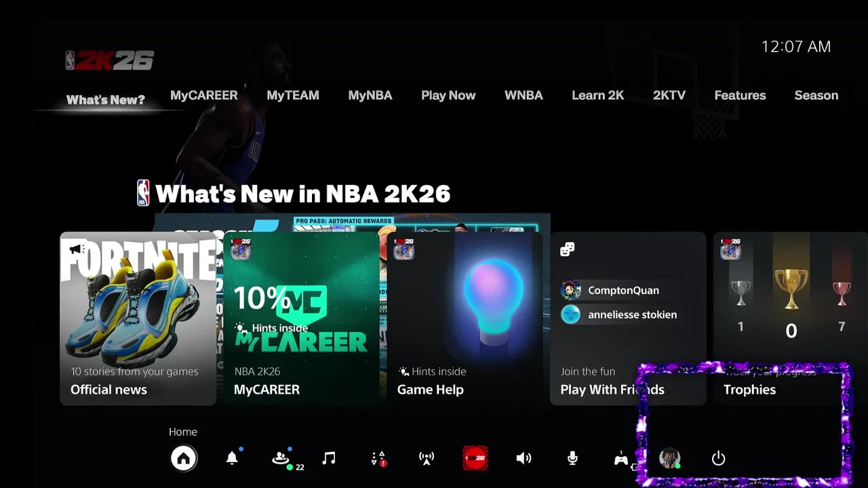Open Game Base friends icon
868x488 pixels.
click(x=281, y=459)
